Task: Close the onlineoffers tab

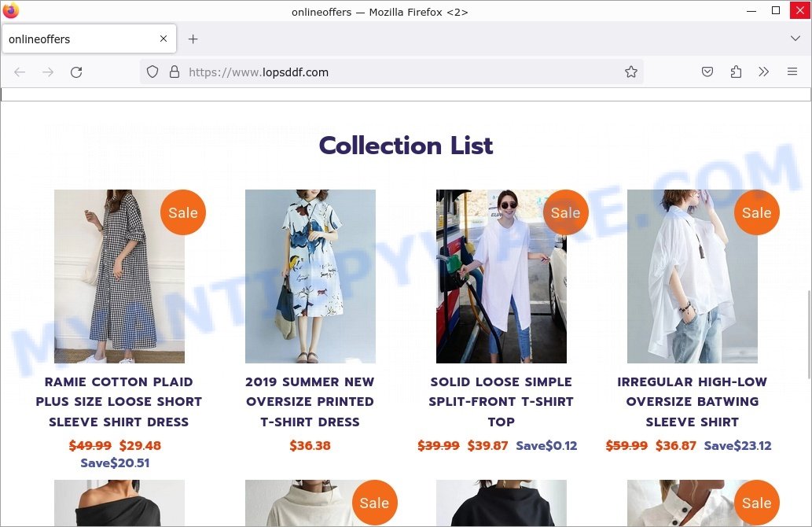Action: [x=163, y=38]
